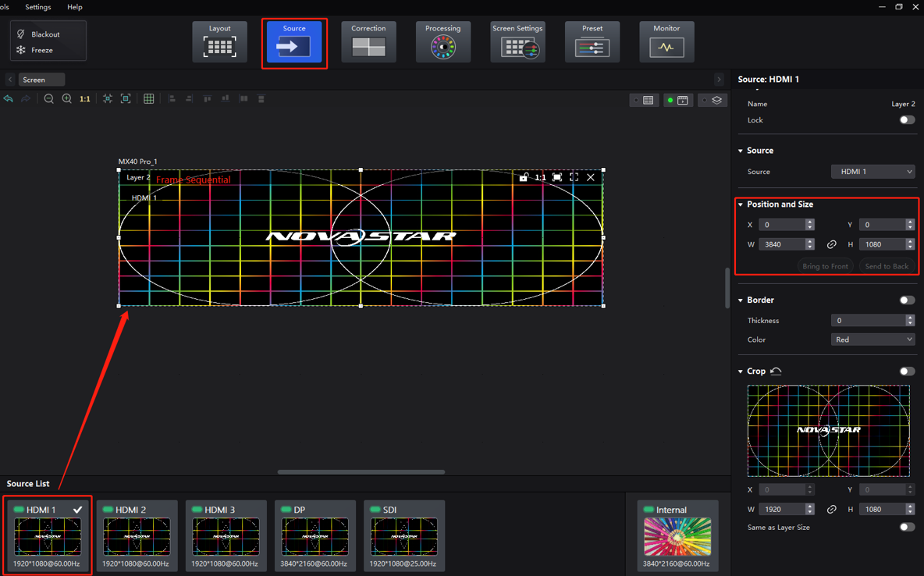Toggle the grid display icon
The height and width of the screenshot is (576, 924).
(148, 98)
